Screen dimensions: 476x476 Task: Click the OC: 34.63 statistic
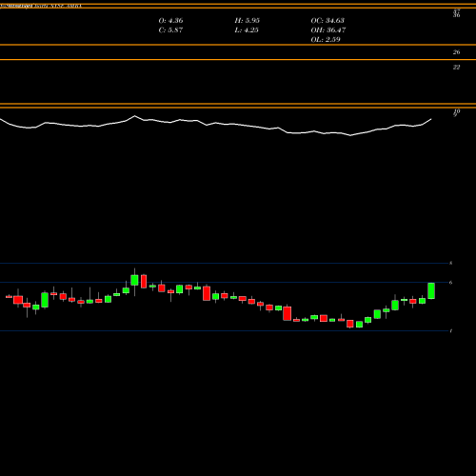click(x=327, y=21)
